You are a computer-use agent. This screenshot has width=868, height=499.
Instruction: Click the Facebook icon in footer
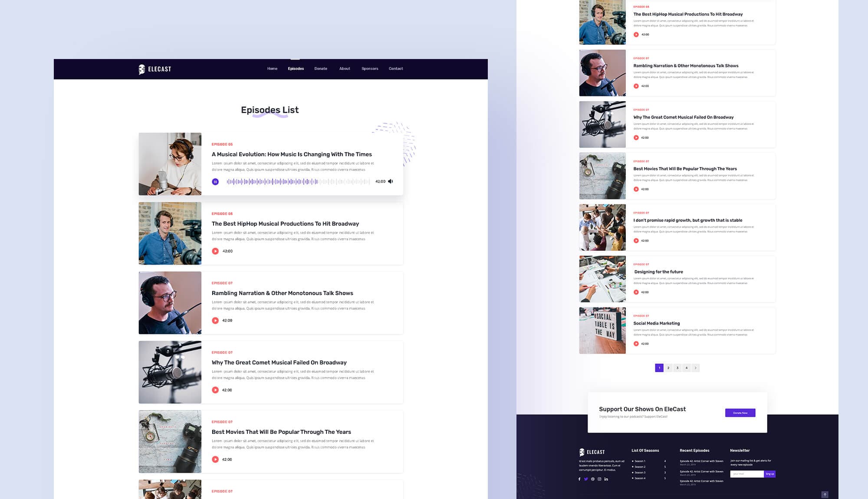coord(579,479)
